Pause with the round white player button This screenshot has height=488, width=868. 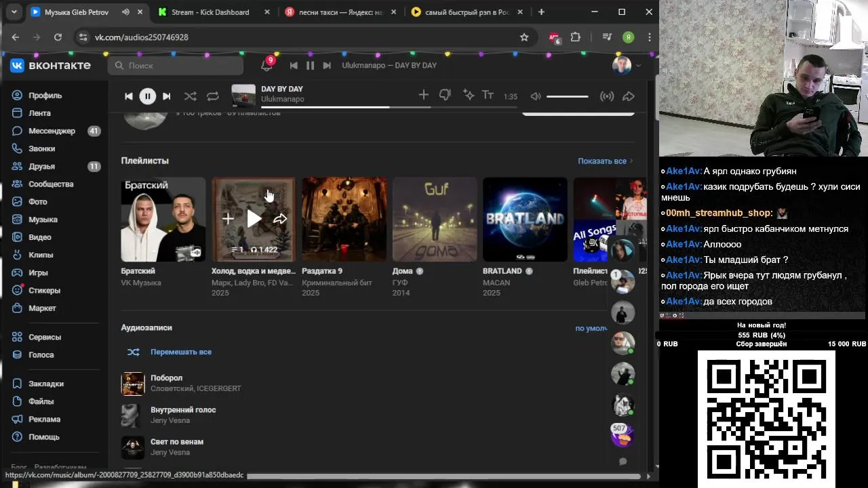tap(147, 96)
